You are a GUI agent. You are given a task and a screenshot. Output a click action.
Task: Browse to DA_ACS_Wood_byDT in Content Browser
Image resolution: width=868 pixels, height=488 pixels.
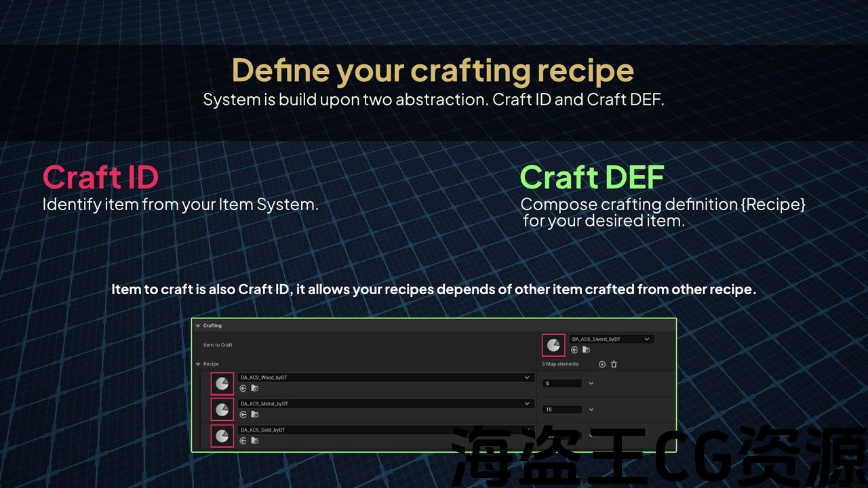(x=255, y=388)
